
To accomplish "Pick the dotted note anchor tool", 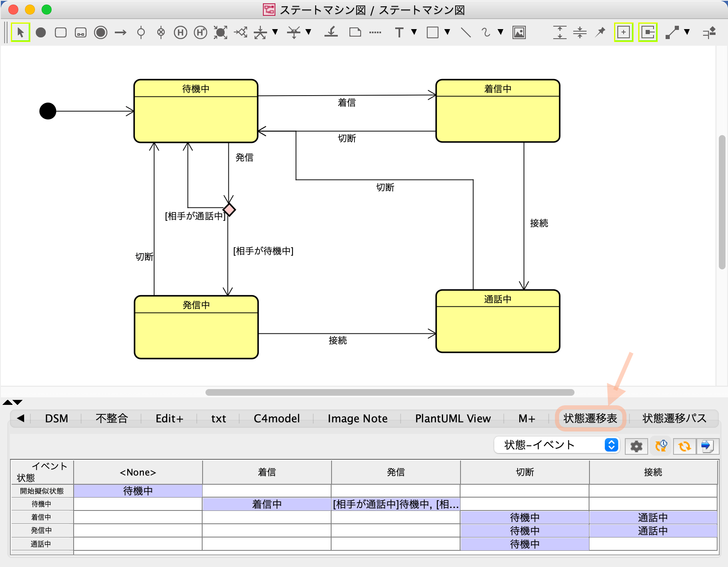I will tap(375, 32).
